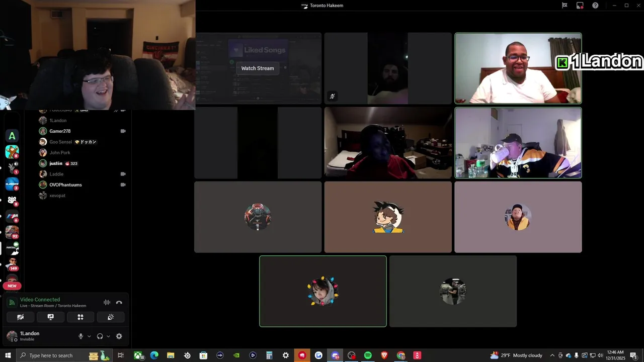Open Google Chrome from the taskbar
Viewport: 644px width, 362px height.
(400, 355)
